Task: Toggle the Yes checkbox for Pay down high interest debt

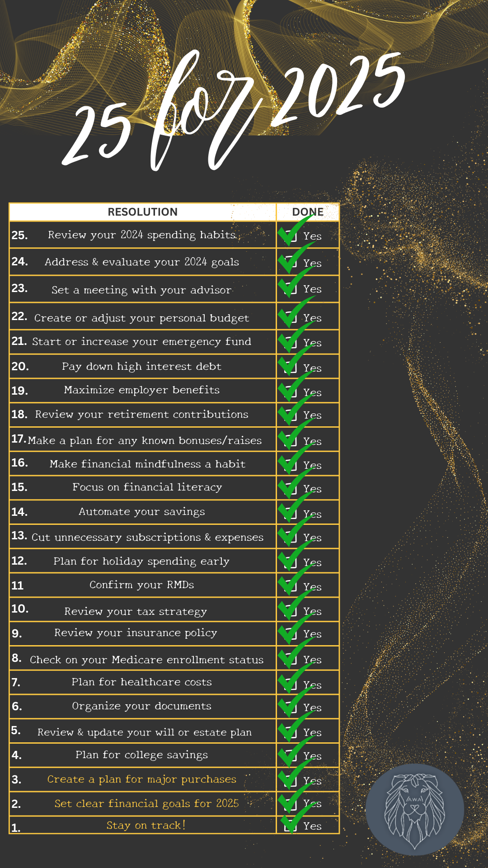Action: click(291, 368)
